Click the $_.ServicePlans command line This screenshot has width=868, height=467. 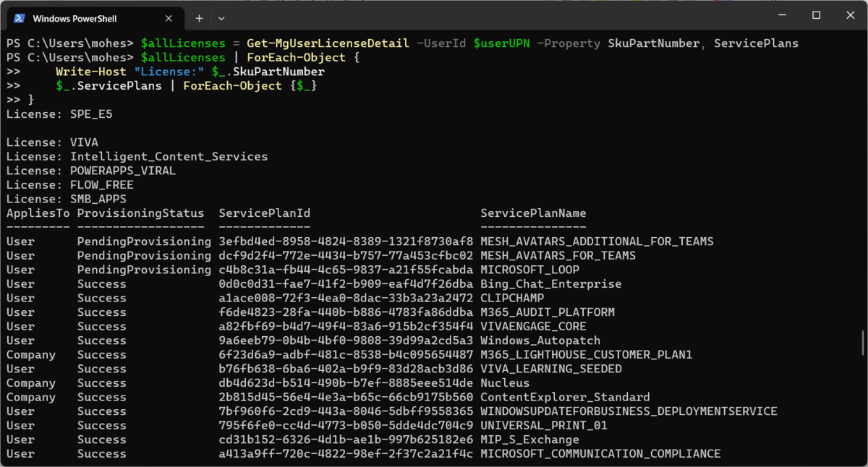tap(187, 86)
